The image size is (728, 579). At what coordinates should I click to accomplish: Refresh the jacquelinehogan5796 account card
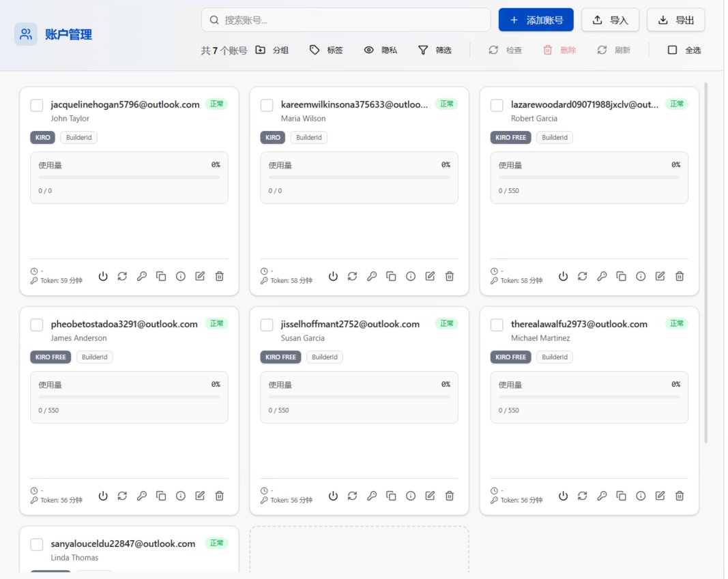[122, 276]
